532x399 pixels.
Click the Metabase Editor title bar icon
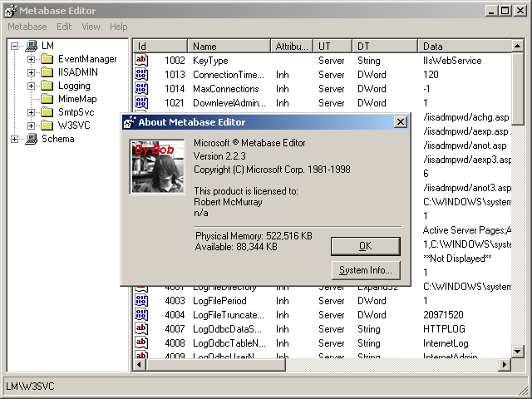[10, 11]
